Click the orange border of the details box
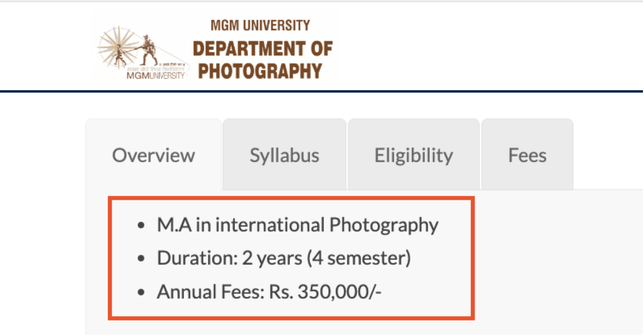The image size is (644, 336). point(293,199)
